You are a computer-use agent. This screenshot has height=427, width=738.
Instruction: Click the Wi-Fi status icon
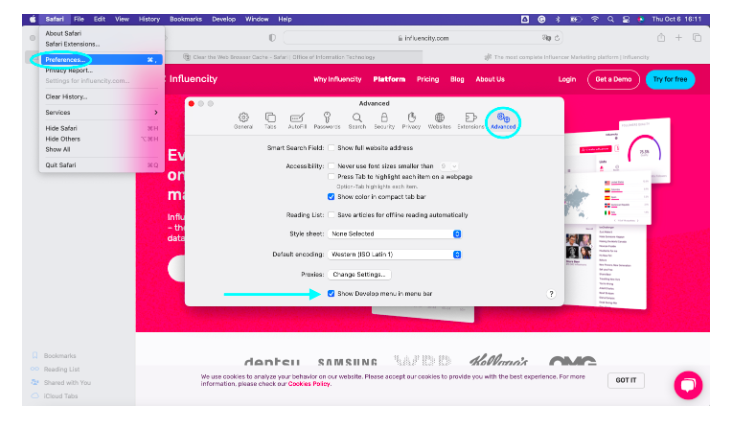(x=595, y=19)
